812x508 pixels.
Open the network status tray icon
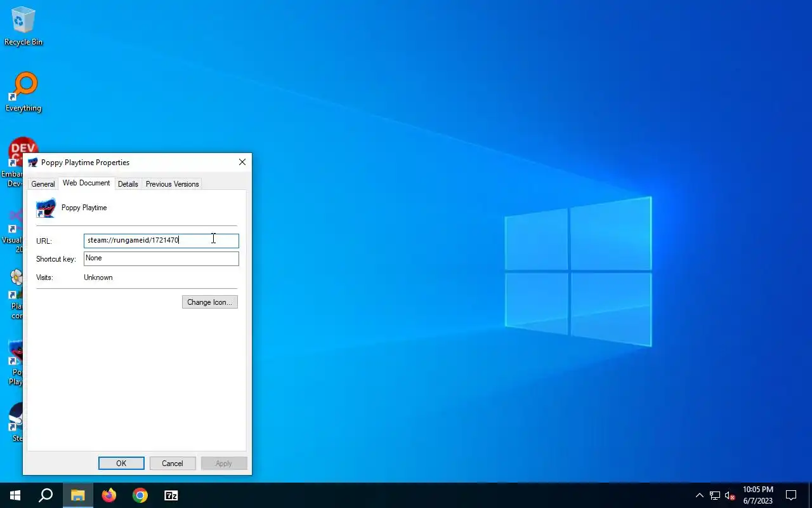click(x=715, y=495)
